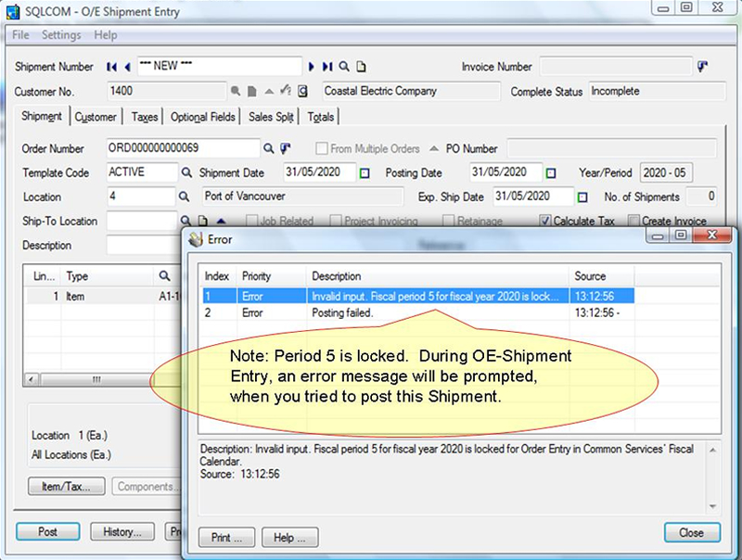Click Posting Date input field
This screenshot has width=742, height=560.
coord(505,172)
